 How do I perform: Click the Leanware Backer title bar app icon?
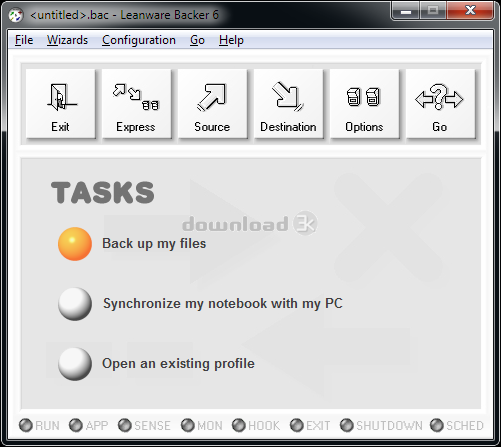click(16, 15)
